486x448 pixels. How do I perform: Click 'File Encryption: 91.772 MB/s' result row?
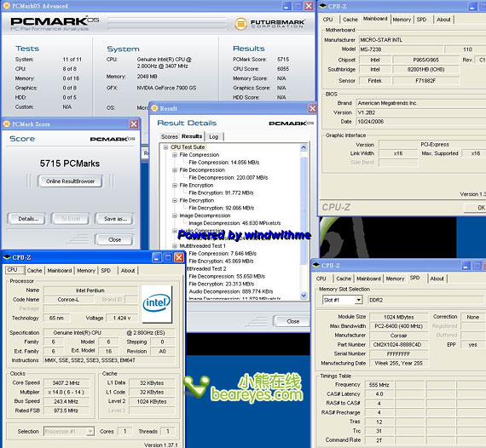point(221,192)
